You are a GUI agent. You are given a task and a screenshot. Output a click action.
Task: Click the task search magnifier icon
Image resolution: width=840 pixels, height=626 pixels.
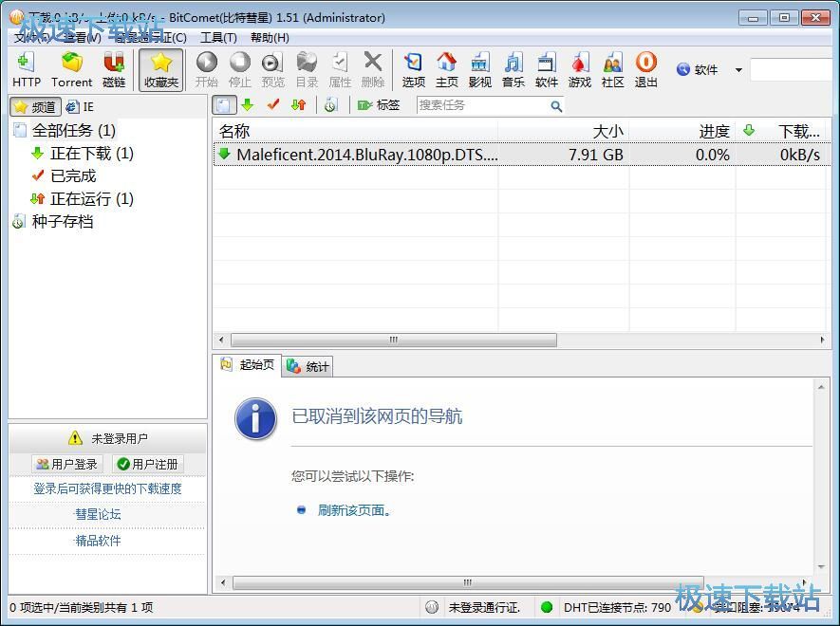(556, 106)
